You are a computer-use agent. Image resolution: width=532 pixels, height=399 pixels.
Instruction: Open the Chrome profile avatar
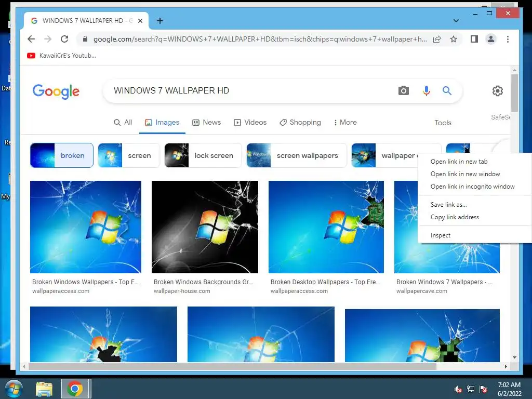490,39
